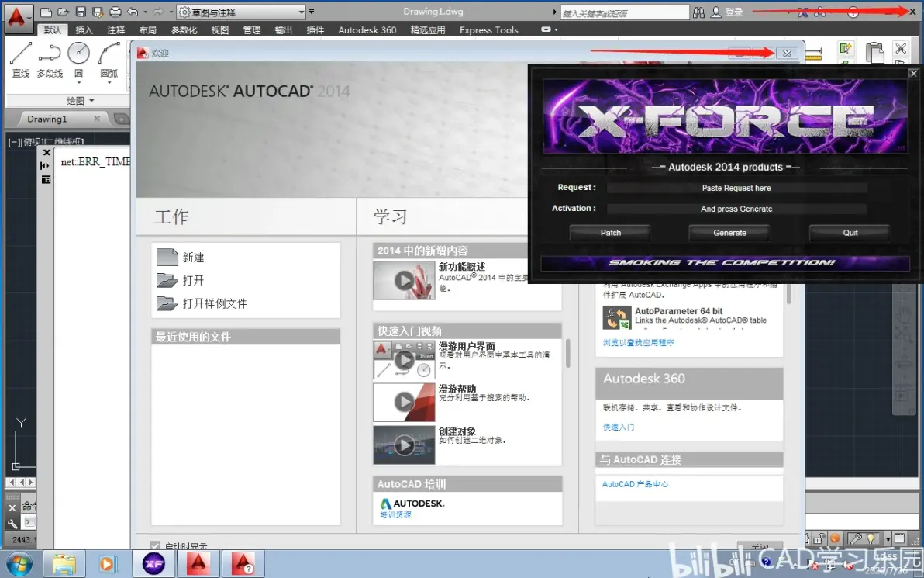Toggle the ribbon minimize button after Express Tools

546,29
